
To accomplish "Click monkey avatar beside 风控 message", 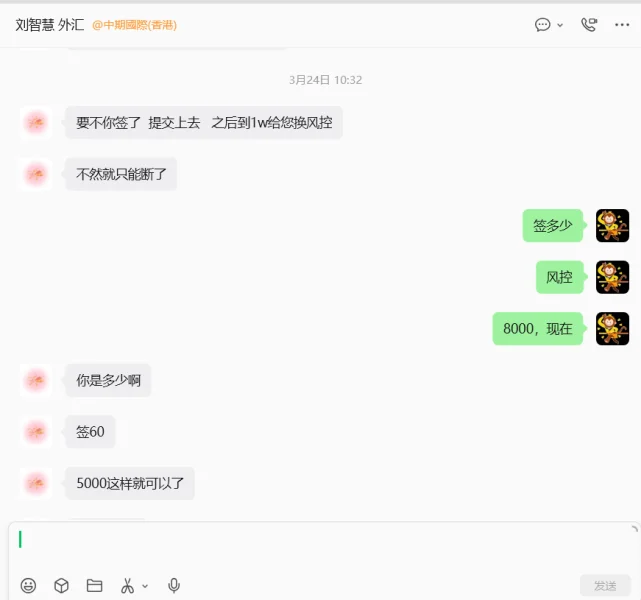I will (x=612, y=277).
